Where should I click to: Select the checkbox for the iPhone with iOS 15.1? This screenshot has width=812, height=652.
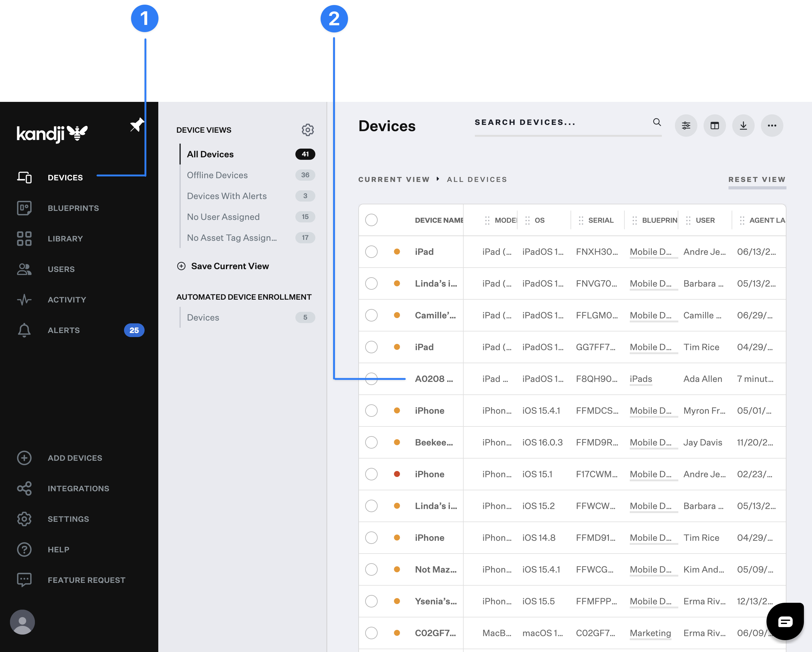371,474
